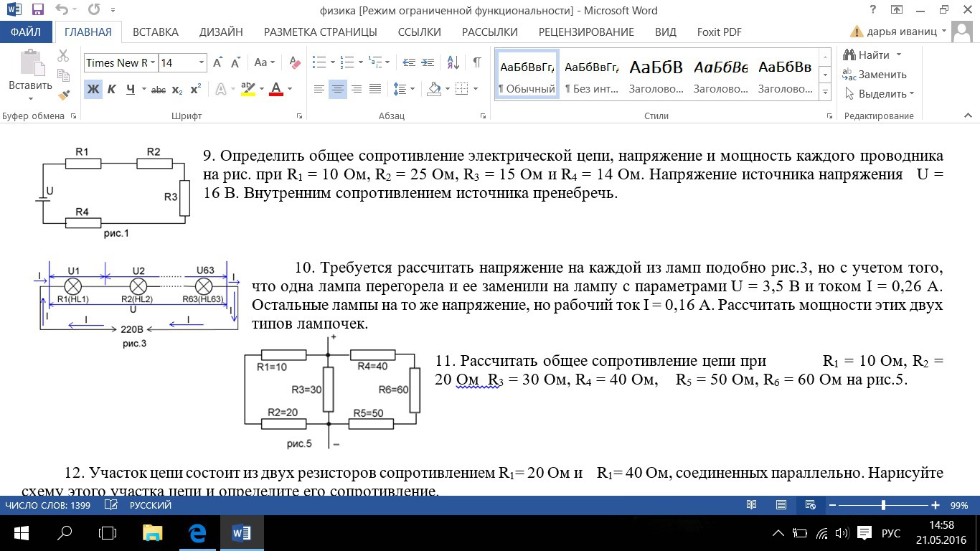Open Word help question mark
The image size is (980, 551).
click(x=872, y=10)
